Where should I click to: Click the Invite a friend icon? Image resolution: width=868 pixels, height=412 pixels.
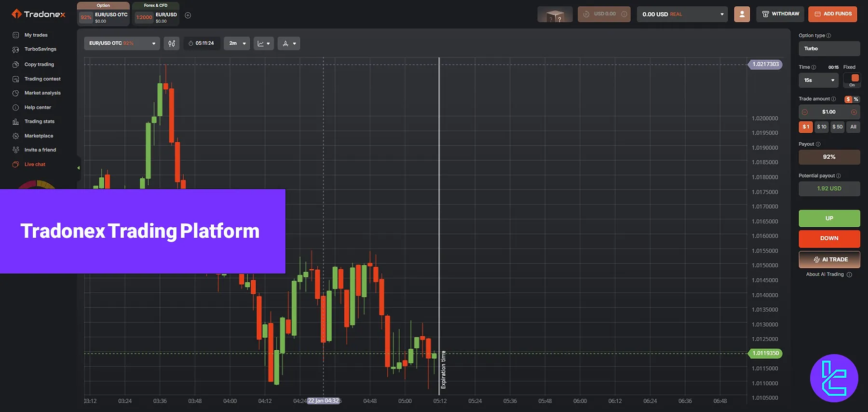16,150
